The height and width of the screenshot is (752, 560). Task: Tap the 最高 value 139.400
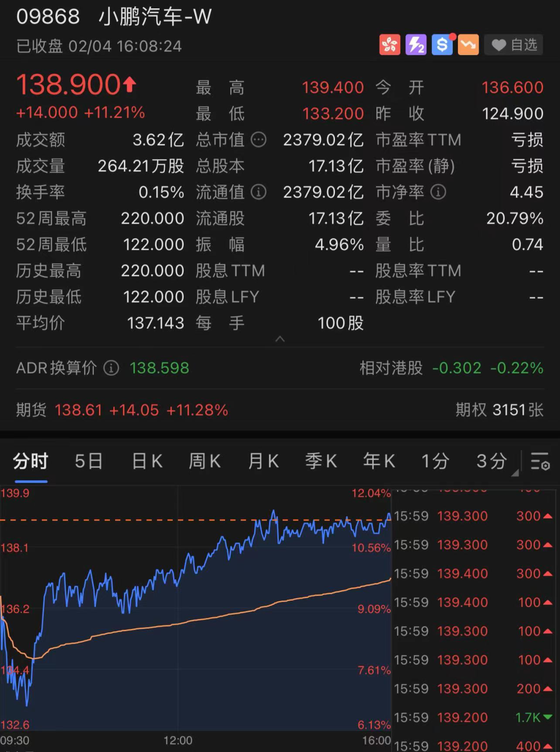pos(333,87)
